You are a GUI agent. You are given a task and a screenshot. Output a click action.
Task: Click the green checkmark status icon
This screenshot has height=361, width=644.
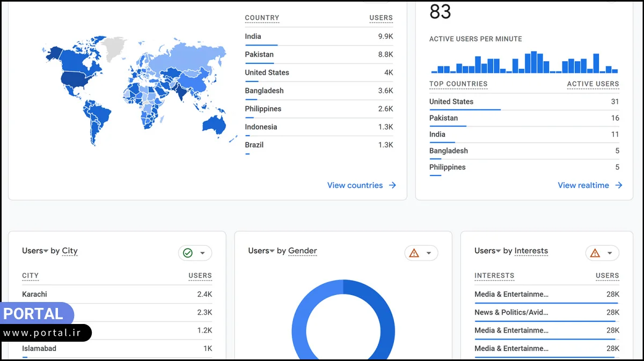click(x=188, y=253)
